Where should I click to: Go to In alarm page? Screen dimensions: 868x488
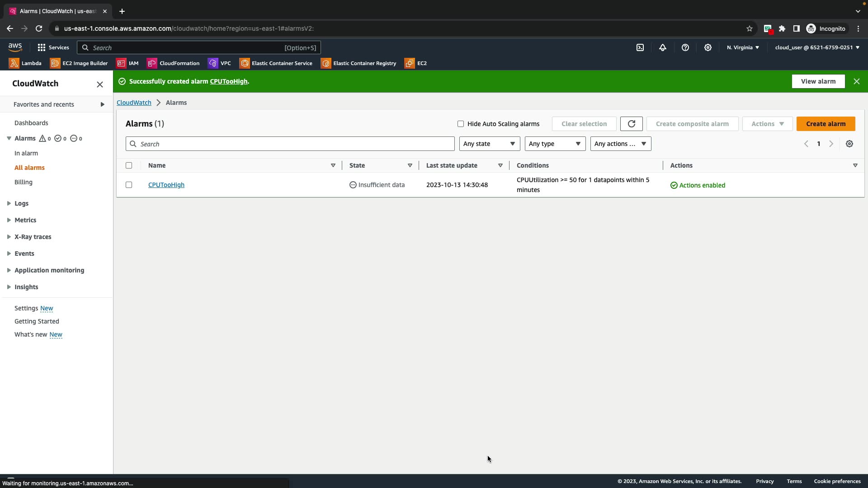(x=26, y=153)
